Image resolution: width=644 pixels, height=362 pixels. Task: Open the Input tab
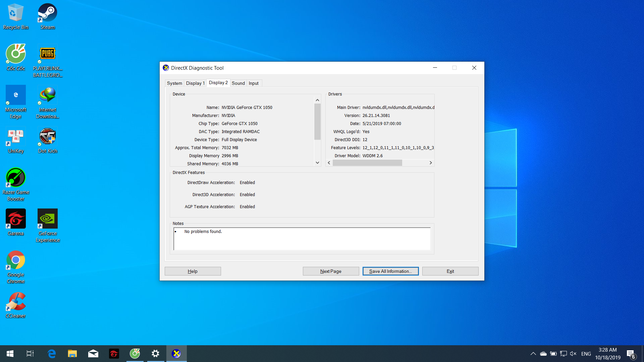[x=254, y=83]
